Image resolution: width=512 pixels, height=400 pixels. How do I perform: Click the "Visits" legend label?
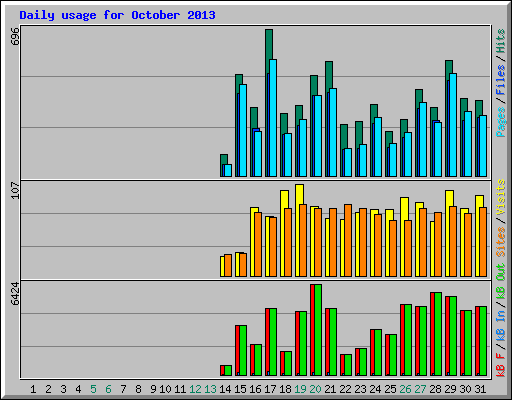tap(501, 197)
